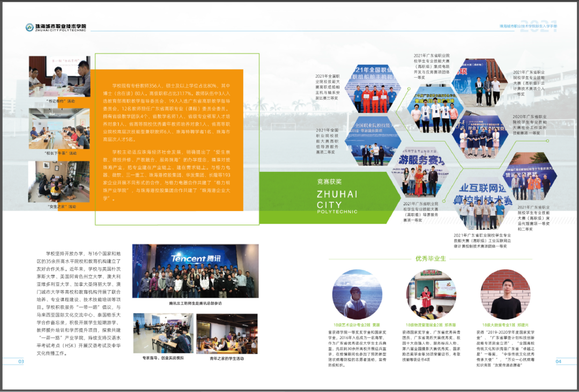
Task: Click the paragraph starting 学校现有专任教师356人
Action: pos(167,112)
